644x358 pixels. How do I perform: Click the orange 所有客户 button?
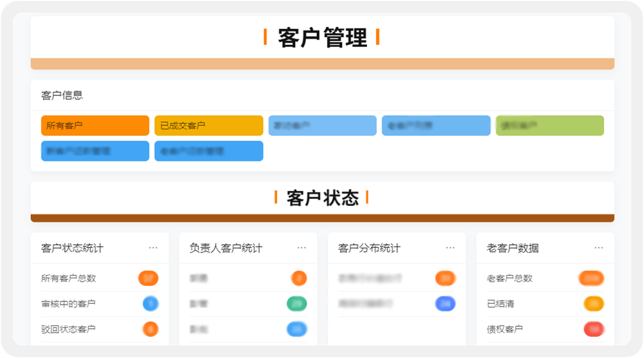(x=95, y=126)
